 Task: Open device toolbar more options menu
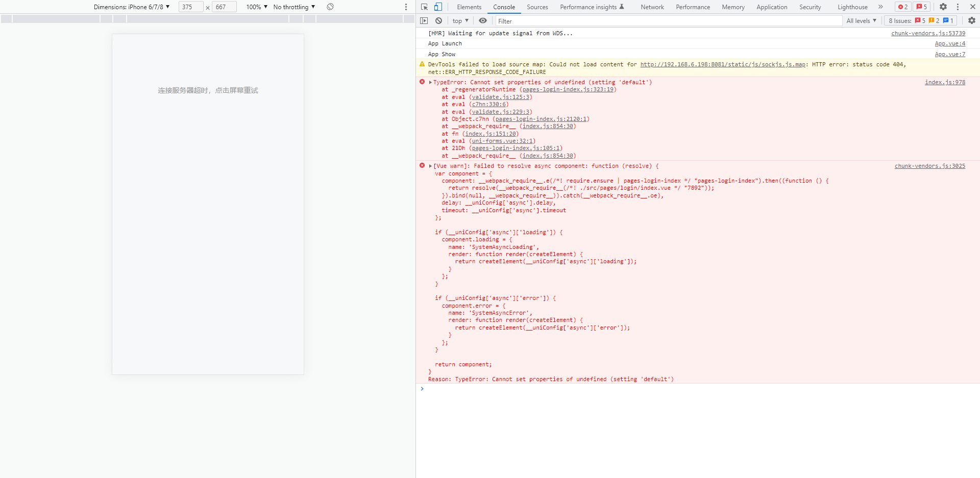[x=406, y=7]
